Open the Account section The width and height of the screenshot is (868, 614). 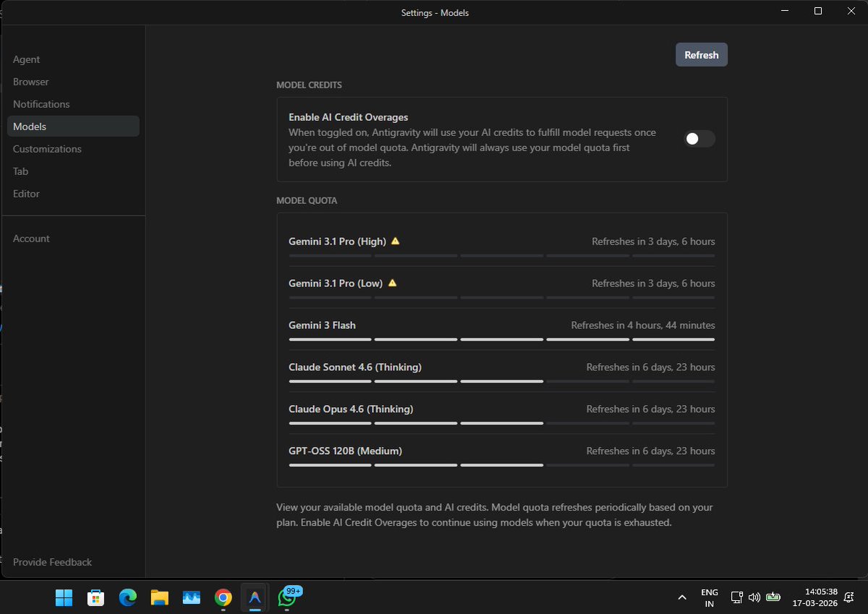pyautogui.click(x=31, y=239)
